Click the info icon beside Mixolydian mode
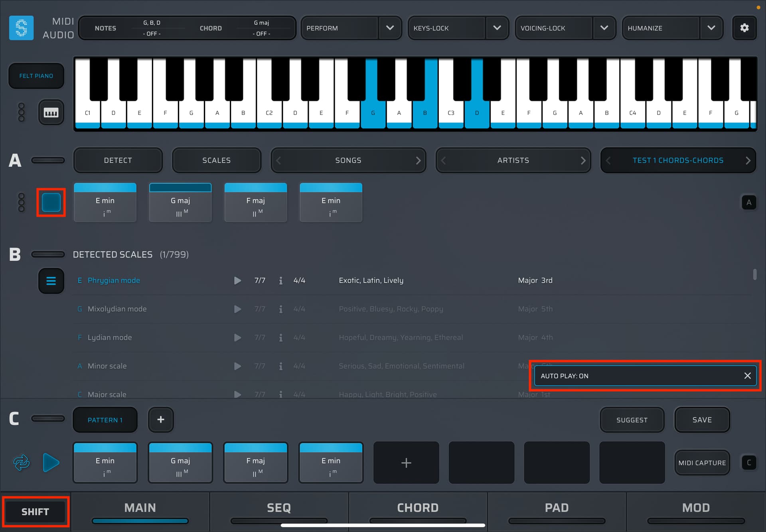 tap(280, 309)
